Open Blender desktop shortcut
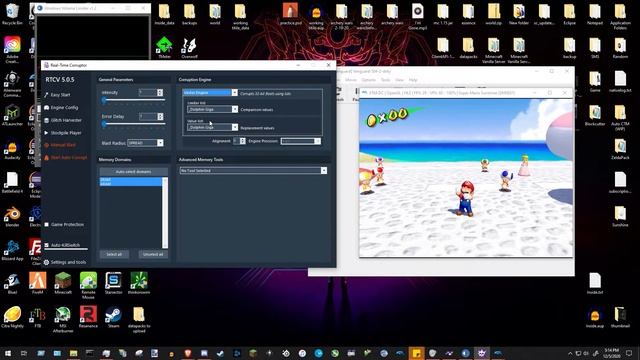The width and height of the screenshot is (640, 360). (x=12, y=217)
